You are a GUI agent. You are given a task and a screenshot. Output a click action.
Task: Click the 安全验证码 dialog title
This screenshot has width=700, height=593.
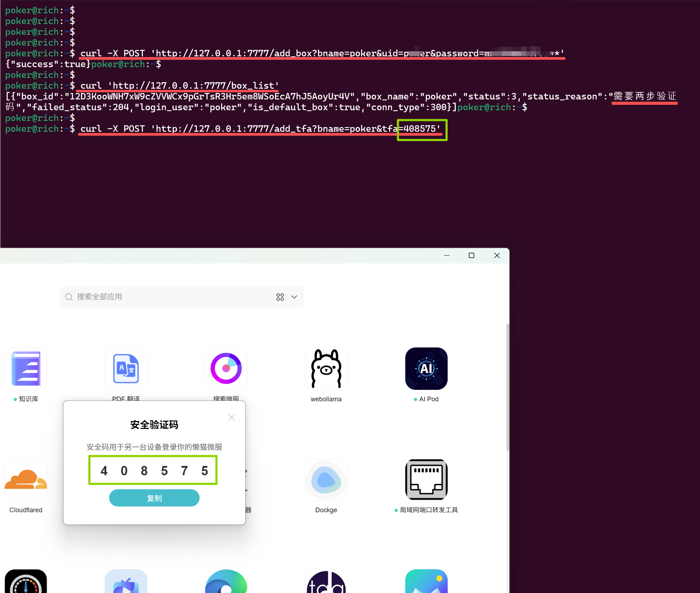coord(154,425)
